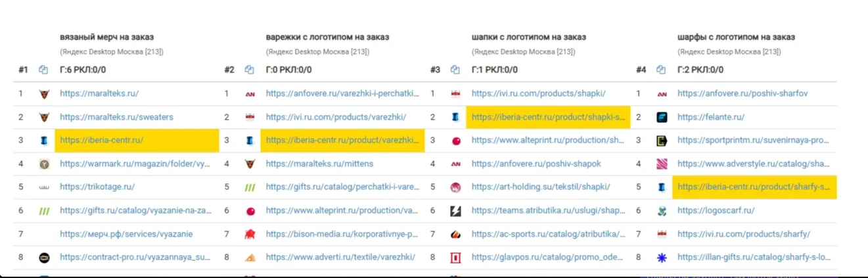
Task: Click query title шарфы с логотипом на заказ
Action: (x=736, y=37)
